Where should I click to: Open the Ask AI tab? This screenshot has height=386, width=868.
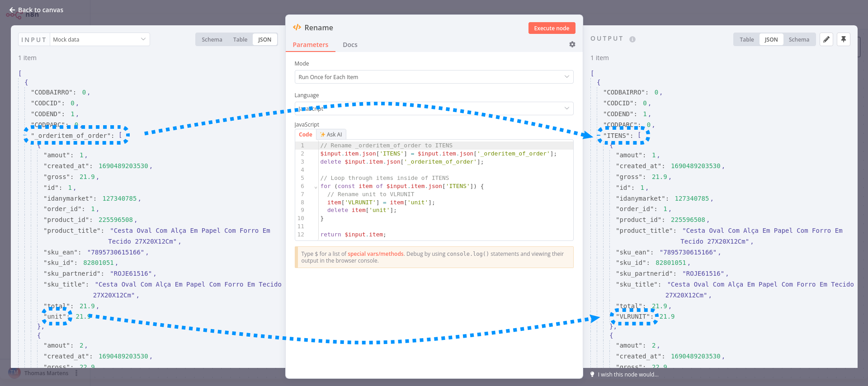point(331,135)
